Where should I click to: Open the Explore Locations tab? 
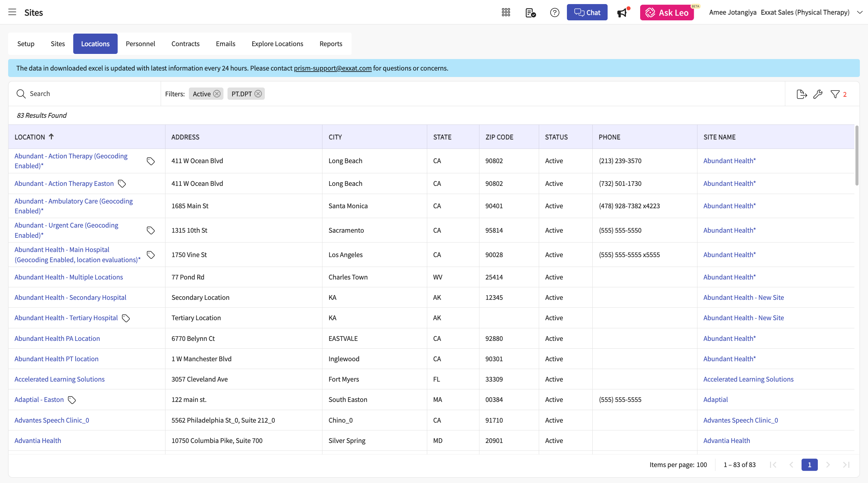point(277,44)
